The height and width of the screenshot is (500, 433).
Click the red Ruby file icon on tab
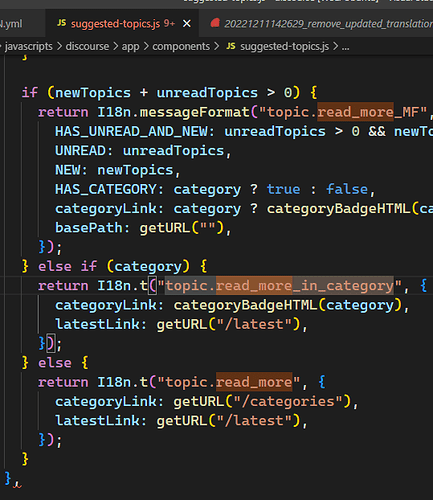coord(215,23)
